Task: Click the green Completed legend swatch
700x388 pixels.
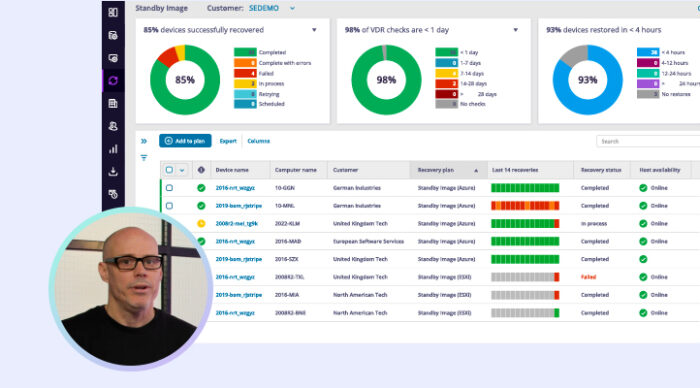Action: pyautogui.click(x=245, y=52)
